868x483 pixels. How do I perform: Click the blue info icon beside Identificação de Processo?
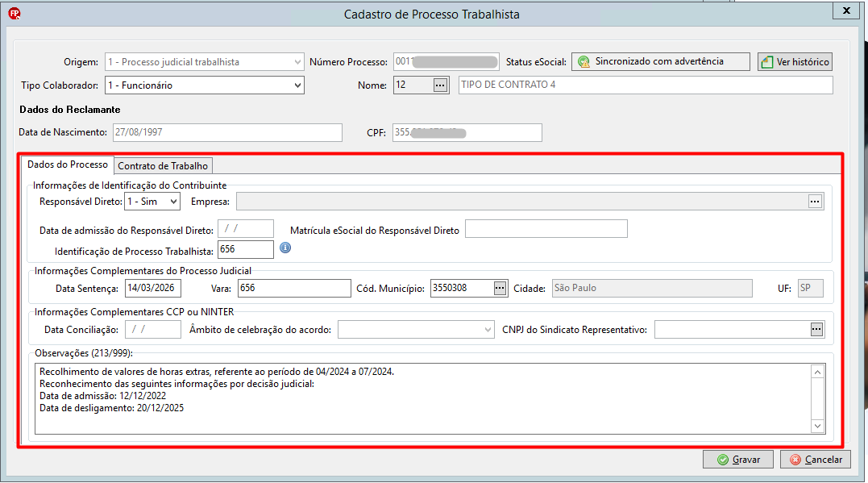click(285, 248)
